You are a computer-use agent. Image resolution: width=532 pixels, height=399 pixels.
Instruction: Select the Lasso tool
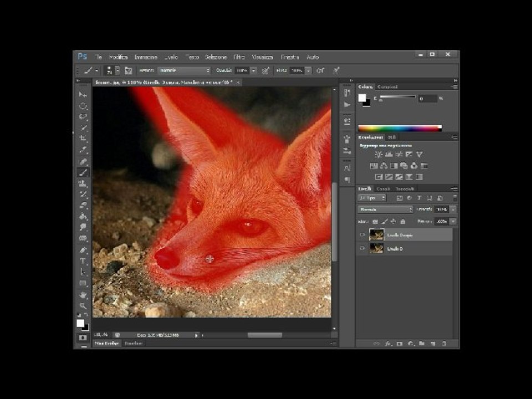coord(83,117)
